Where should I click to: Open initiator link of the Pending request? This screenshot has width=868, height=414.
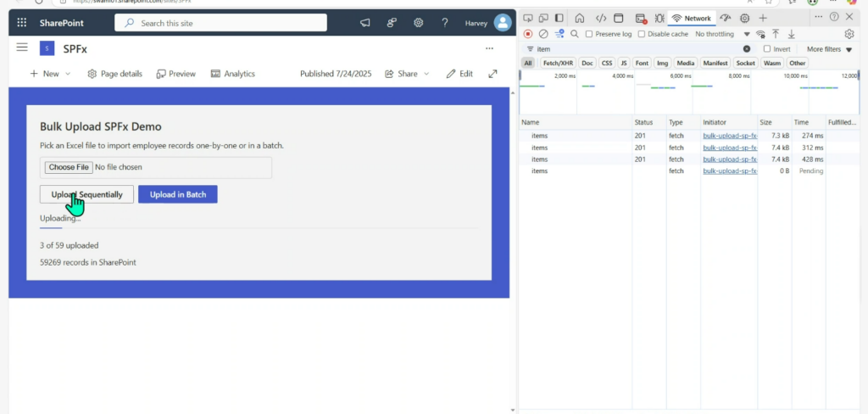pos(730,171)
